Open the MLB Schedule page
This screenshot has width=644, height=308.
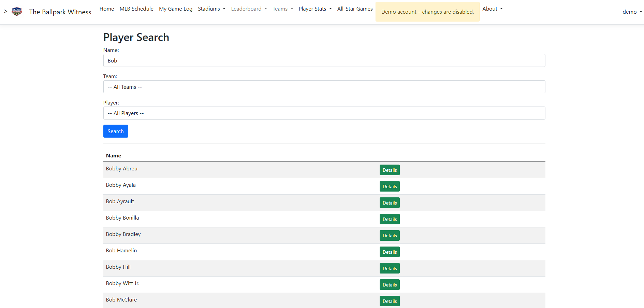(136, 9)
